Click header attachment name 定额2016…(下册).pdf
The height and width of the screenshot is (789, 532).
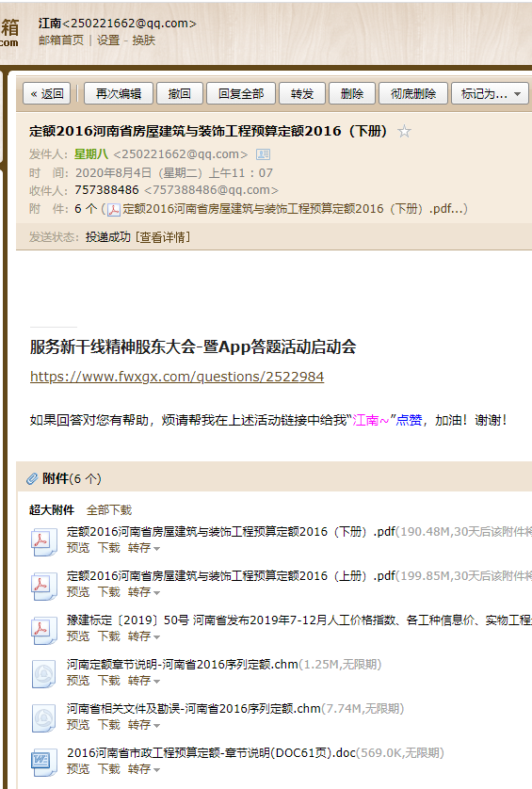coord(294,209)
